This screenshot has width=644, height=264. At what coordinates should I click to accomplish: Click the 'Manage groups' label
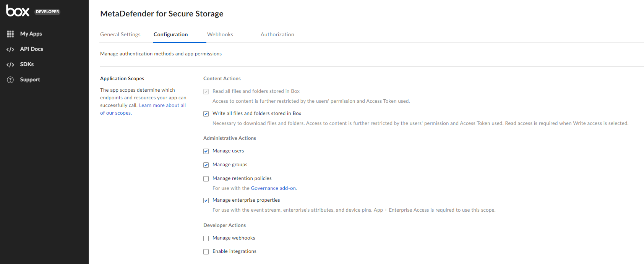click(x=230, y=164)
